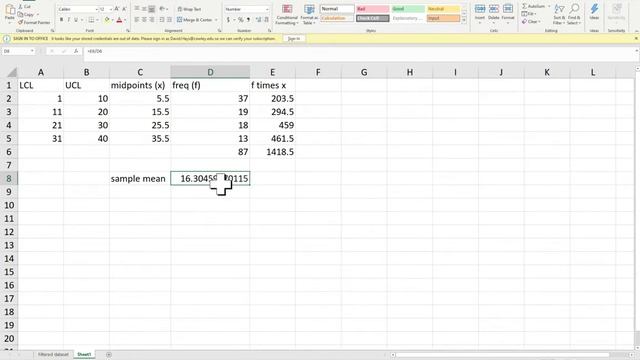Activate the Format Painter brush
This screenshot has height=360, width=640.
(x=34, y=22)
